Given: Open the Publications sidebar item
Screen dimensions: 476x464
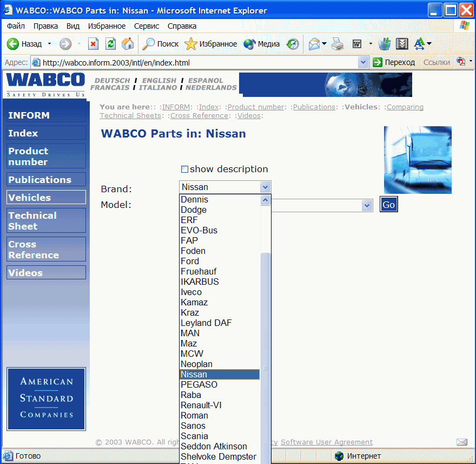Looking at the screenshot, I should (x=46, y=180).
